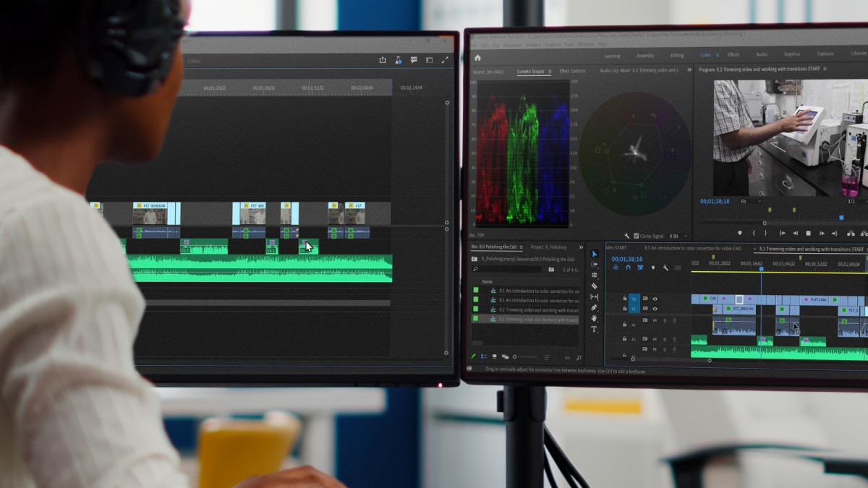Open the Lumetri Scopes wrench settings

click(x=627, y=236)
